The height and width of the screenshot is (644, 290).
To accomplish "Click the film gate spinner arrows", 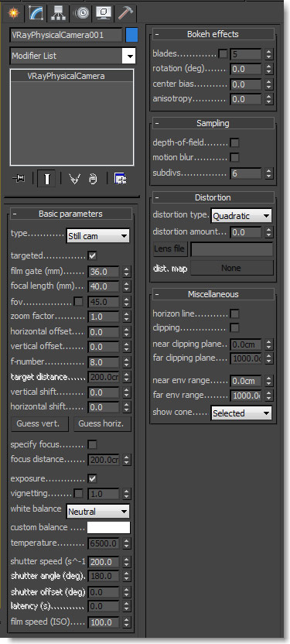I will pos(126,272).
